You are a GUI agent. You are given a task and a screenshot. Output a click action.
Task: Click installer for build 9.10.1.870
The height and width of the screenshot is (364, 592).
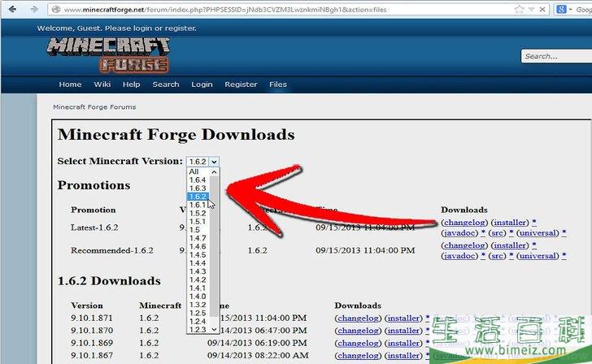pyautogui.click(x=403, y=331)
